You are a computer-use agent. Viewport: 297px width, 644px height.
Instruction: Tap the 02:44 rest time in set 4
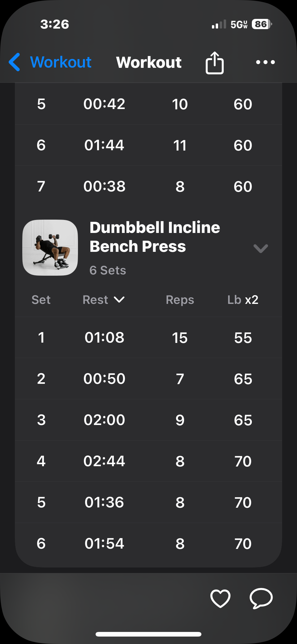[104, 461]
